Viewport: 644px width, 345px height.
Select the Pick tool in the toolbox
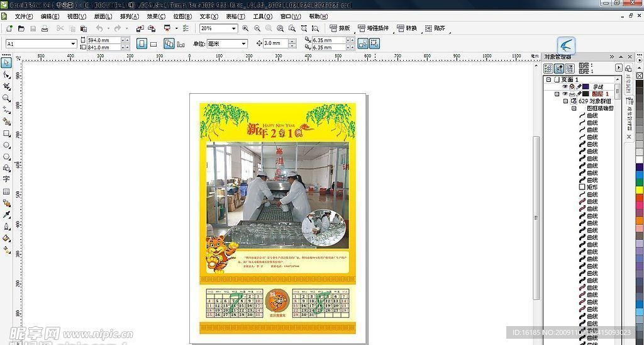click(x=6, y=62)
